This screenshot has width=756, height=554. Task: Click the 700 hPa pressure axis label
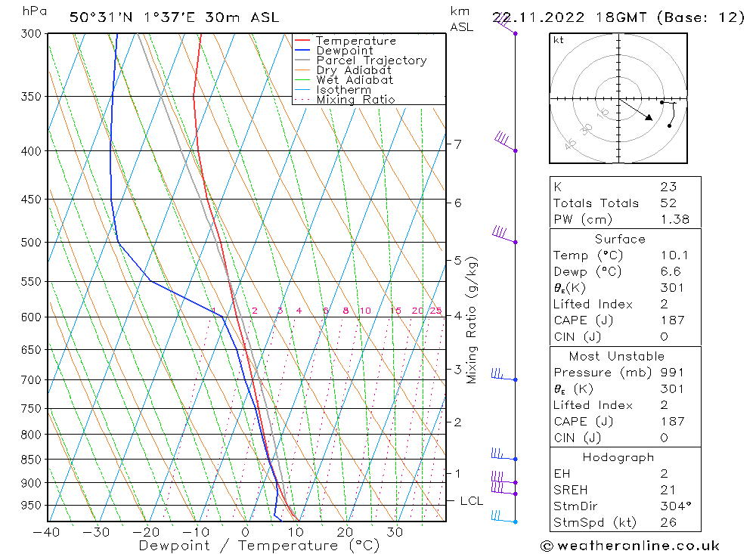[31, 380]
